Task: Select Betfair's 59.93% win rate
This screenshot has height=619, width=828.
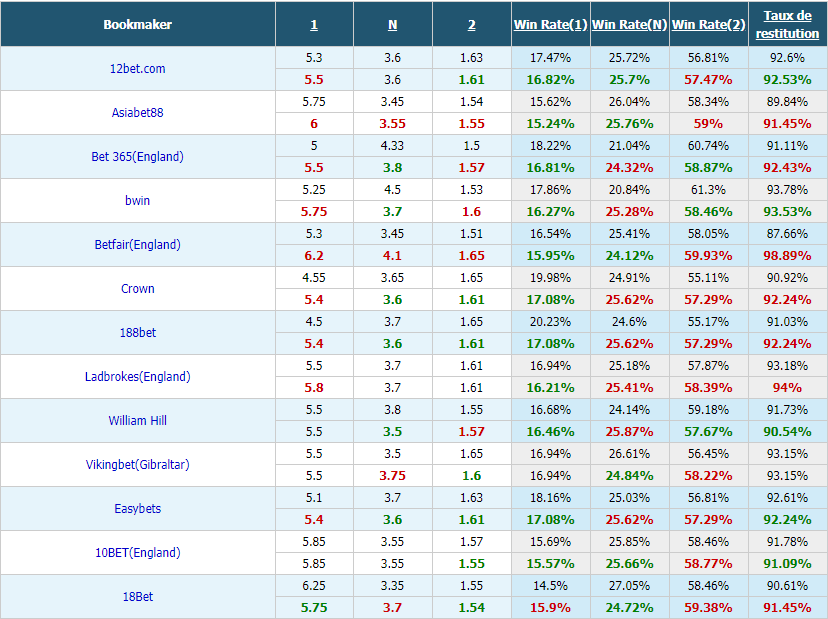Action: [708, 256]
